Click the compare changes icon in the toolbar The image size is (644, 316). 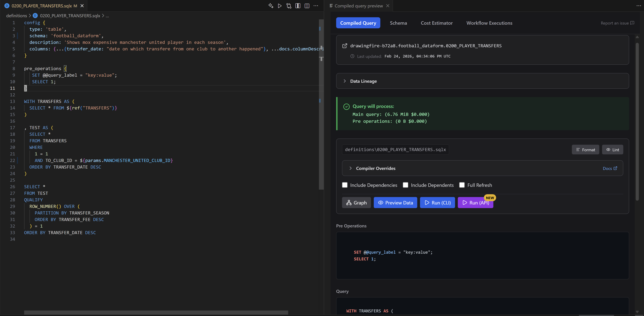(289, 6)
